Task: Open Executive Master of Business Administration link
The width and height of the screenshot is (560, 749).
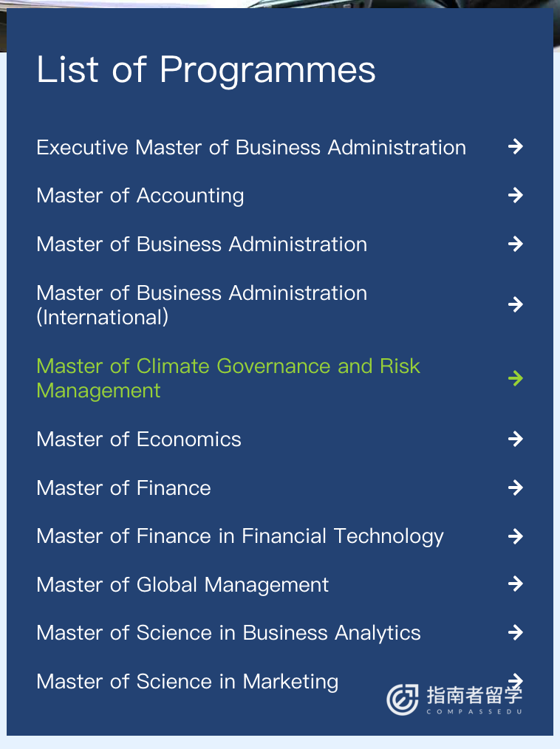Action: [251, 147]
